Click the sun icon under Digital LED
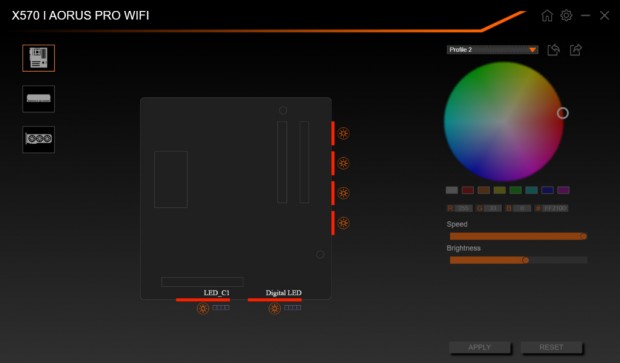620x363 pixels. [274, 308]
